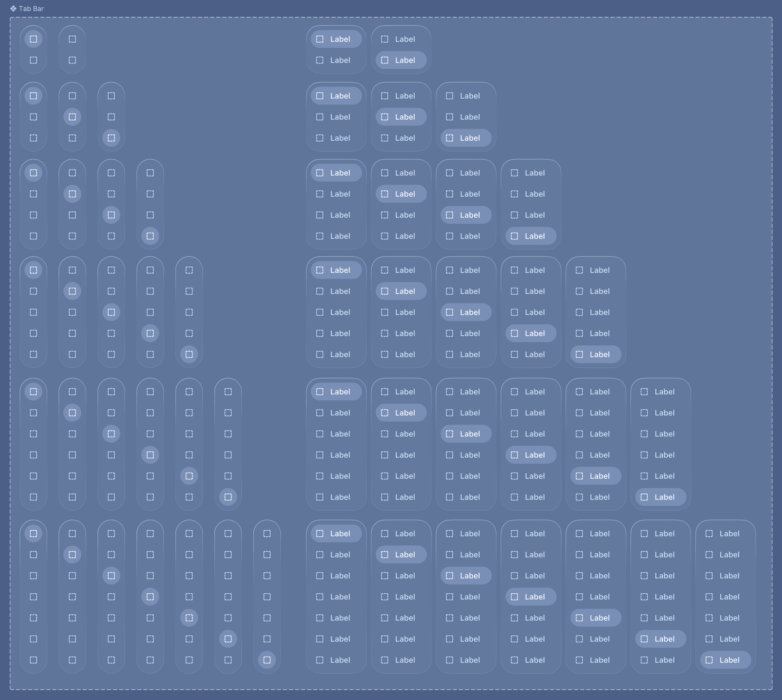Click highlighted bottom icon in sixth six-icon bar

click(228, 497)
